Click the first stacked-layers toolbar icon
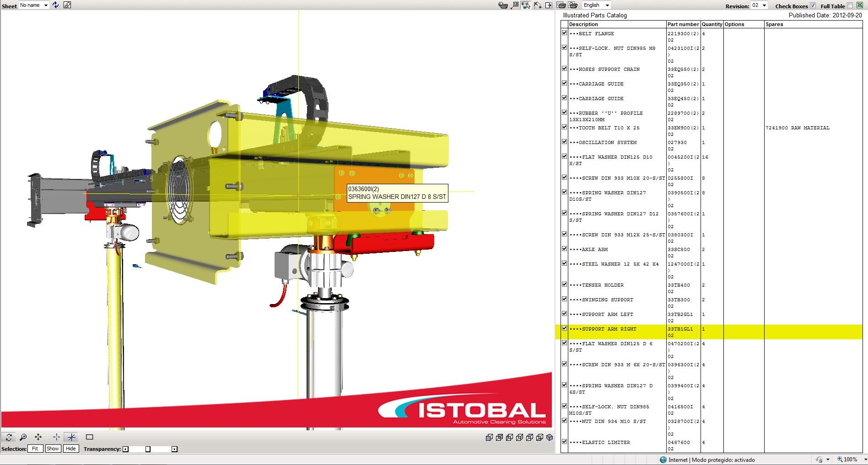The image size is (868, 465). 503,5
